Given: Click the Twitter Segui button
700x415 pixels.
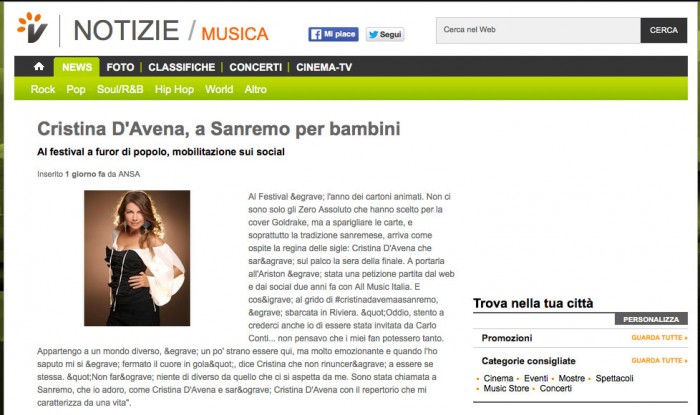Looking at the screenshot, I should coord(385,34).
